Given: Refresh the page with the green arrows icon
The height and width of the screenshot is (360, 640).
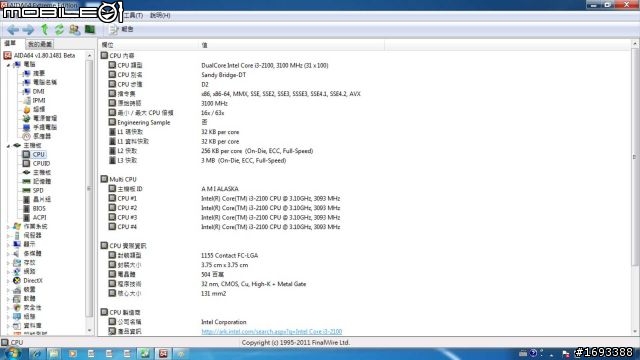Looking at the screenshot, I should pos(59,29).
